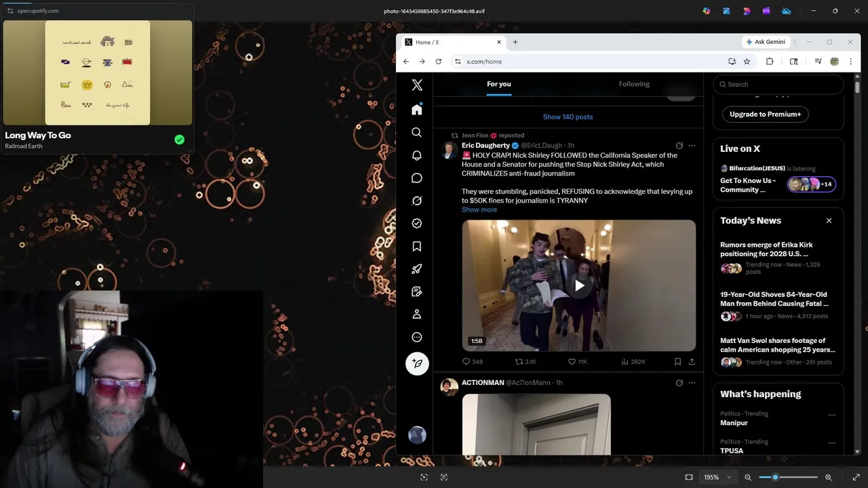The height and width of the screenshot is (488, 868).
Task: Bookmark Eric Daugherty's post
Action: click(x=677, y=362)
